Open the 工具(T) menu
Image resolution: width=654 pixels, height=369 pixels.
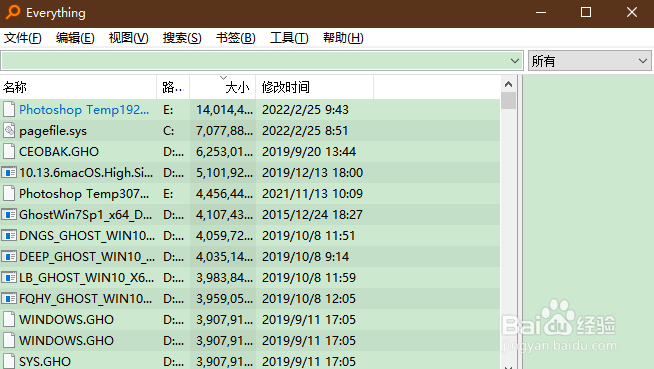pyautogui.click(x=289, y=38)
